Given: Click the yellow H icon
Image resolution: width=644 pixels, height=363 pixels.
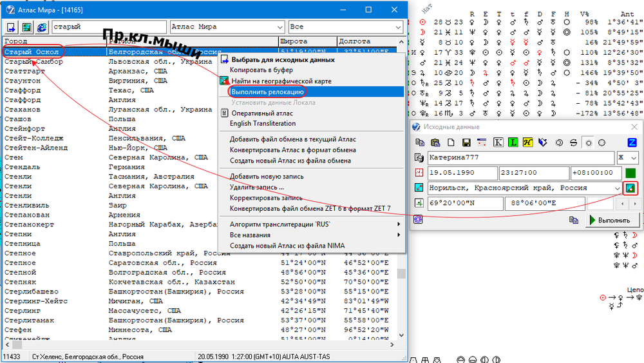Looking at the screenshot, I should 528,142.
